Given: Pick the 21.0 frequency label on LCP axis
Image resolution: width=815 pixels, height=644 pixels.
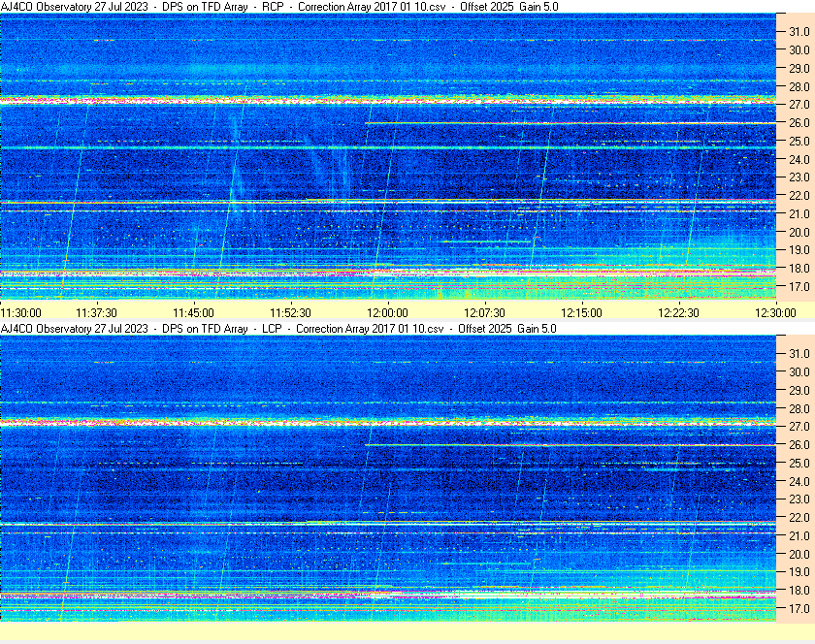Looking at the screenshot, I should [x=799, y=536].
